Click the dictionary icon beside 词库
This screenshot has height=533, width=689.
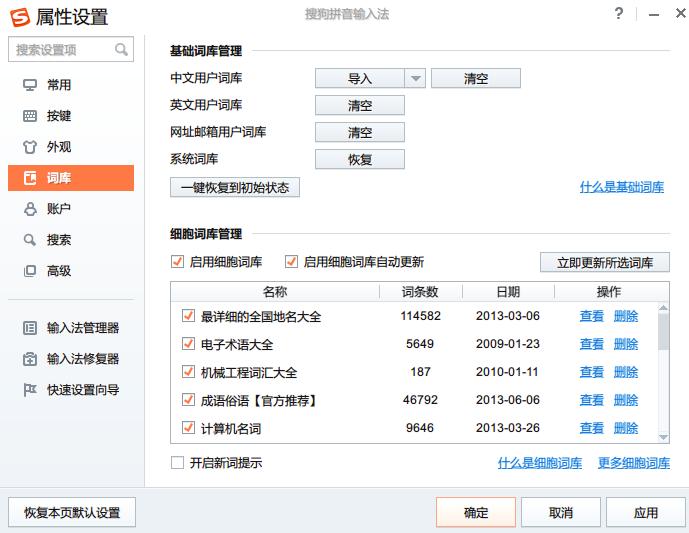click(x=30, y=178)
